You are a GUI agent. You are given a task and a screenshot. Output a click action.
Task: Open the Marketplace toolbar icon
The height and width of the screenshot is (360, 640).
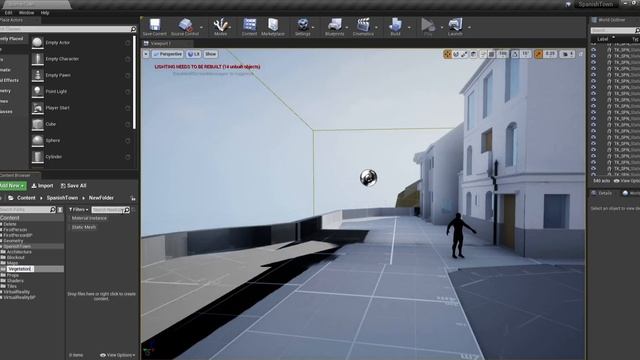pyautogui.click(x=273, y=25)
